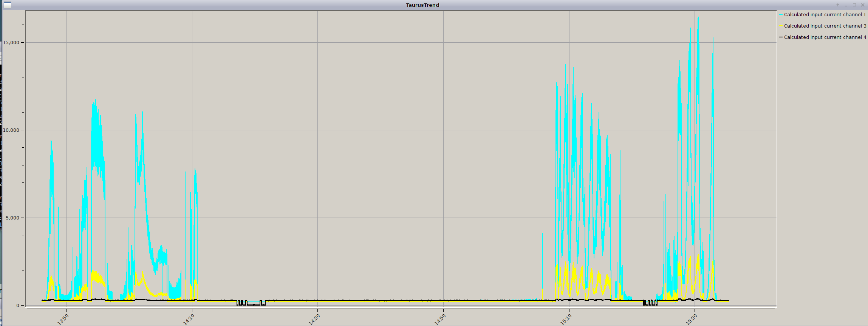
Task: Toggle channel 1 curve via legend label
Action: [825, 15]
